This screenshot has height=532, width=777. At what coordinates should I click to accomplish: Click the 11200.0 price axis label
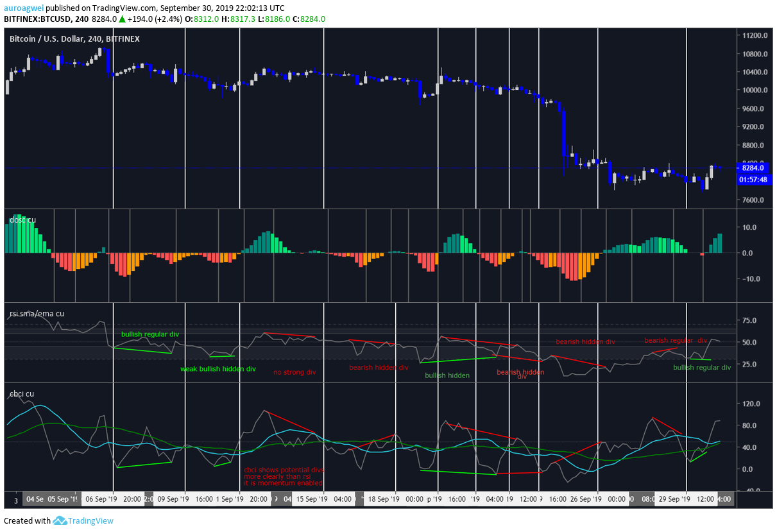pyautogui.click(x=754, y=35)
